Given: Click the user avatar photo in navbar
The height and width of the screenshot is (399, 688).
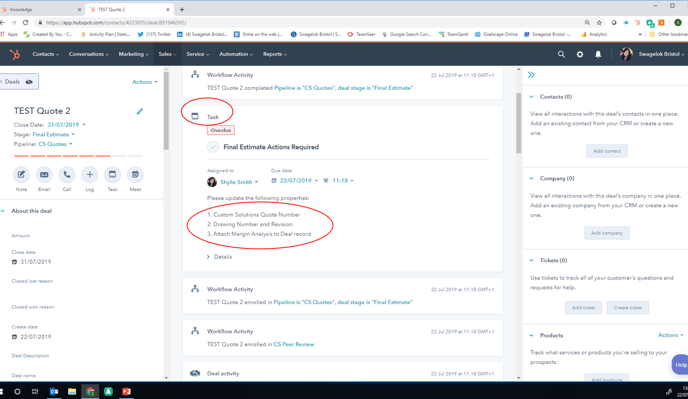Looking at the screenshot, I should [626, 54].
